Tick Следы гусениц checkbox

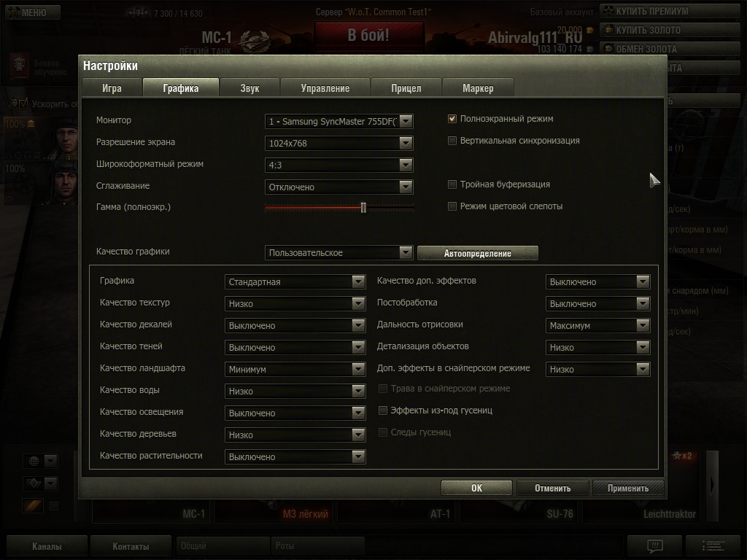382,432
